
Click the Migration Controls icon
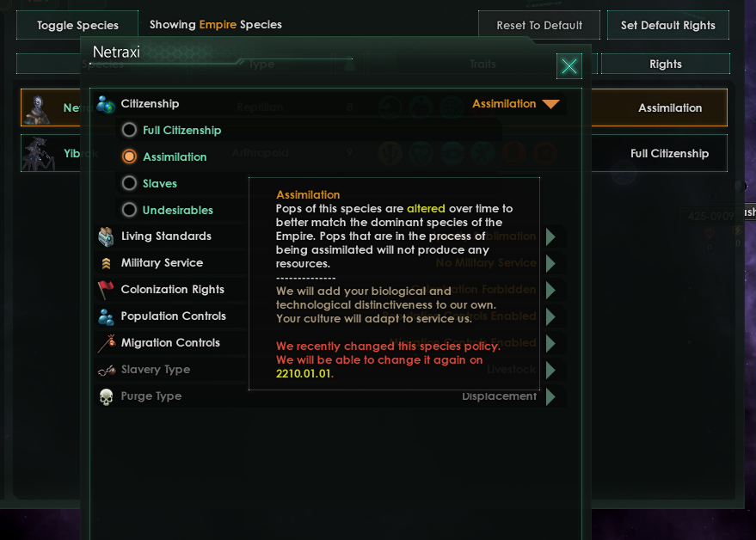(x=106, y=343)
